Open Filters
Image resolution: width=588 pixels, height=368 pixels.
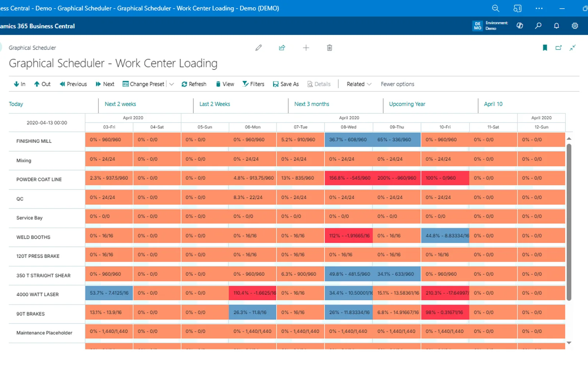(x=253, y=84)
